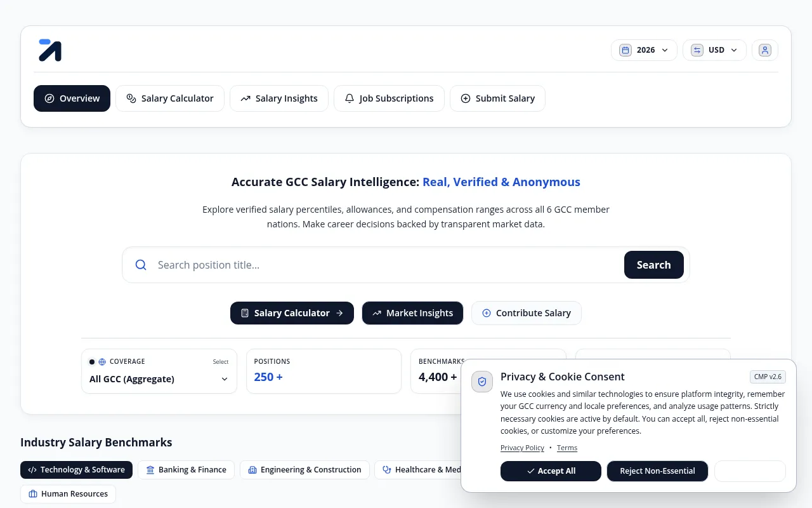Click the bank icon on Banking & Finance

click(150, 470)
